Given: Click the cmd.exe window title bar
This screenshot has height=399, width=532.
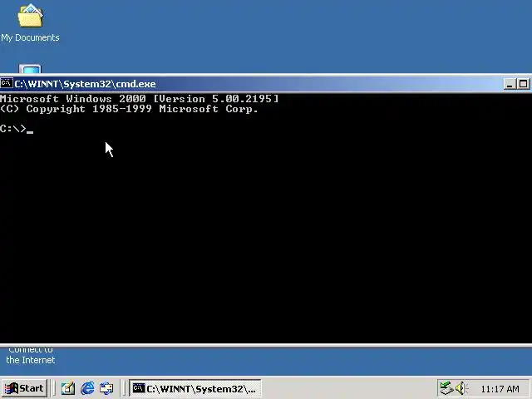Looking at the screenshot, I should click(266, 84).
